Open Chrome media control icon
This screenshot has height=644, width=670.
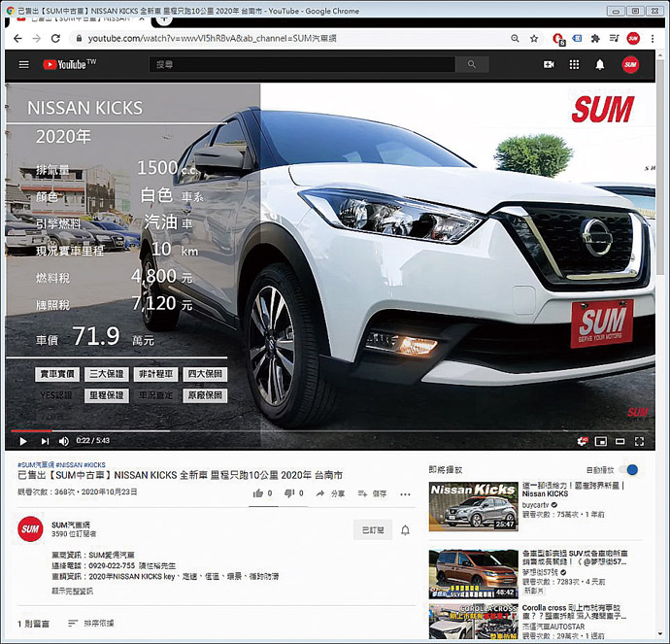pos(615,39)
